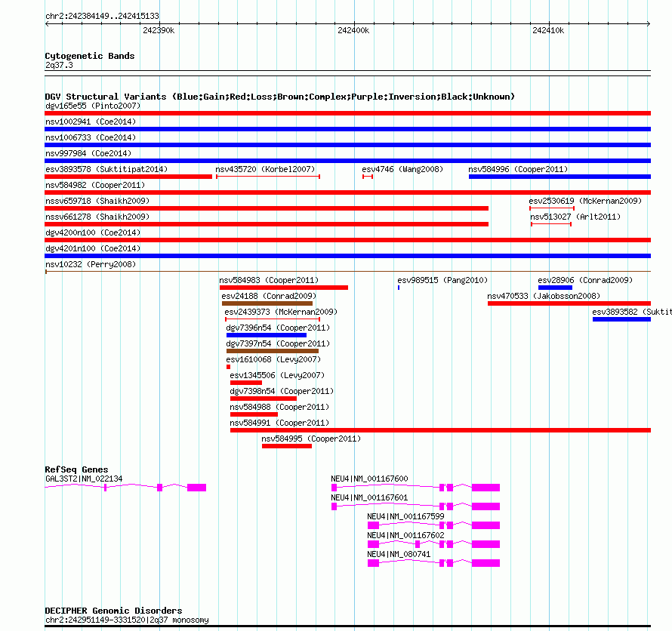Click the 242410k ruler position
Image resolution: width=672 pixels, height=631 pixels.
[548, 30]
